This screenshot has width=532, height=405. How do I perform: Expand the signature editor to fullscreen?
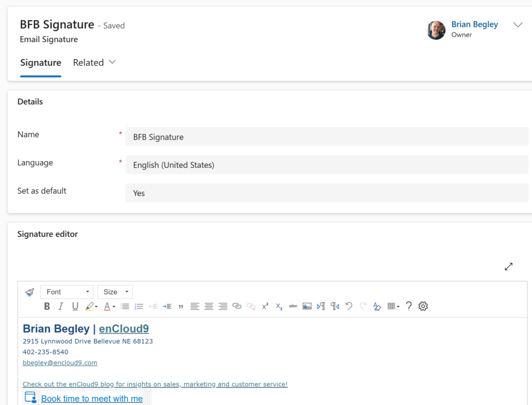click(x=509, y=266)
